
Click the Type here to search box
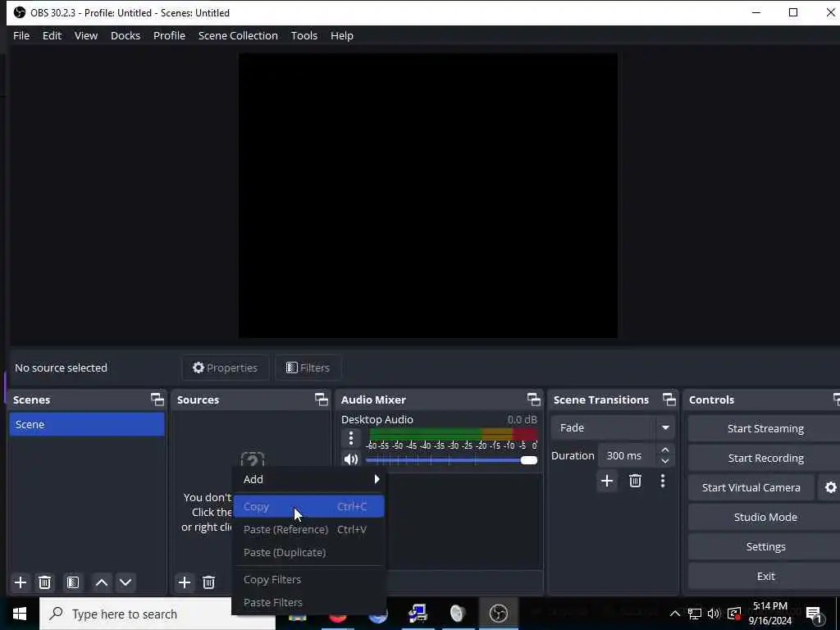157,614
